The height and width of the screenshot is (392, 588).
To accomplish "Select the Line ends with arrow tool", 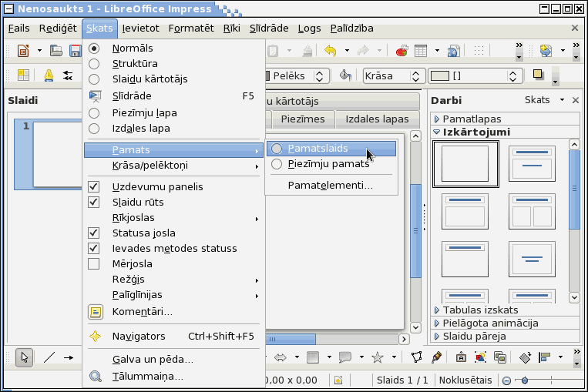I will (69, 357).
